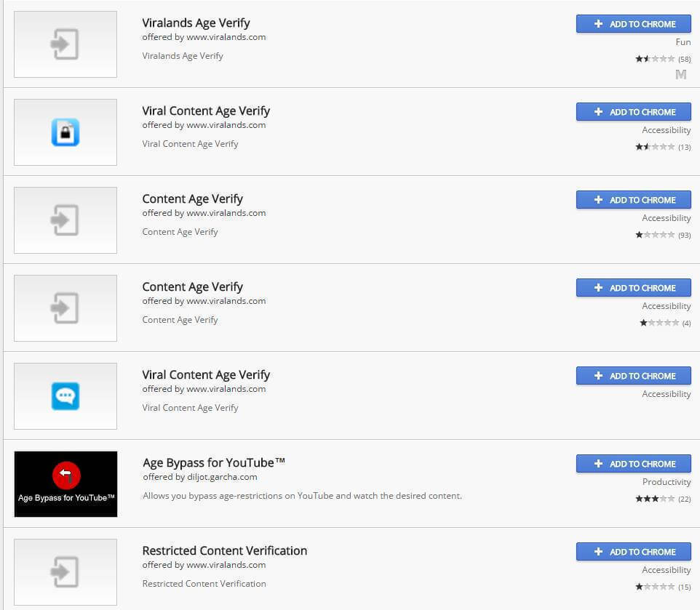This screenshot has height=610, width=700.
Task: Add the Content Age Verify extension with 93 reviews
Action: click(x=634, y=200)
